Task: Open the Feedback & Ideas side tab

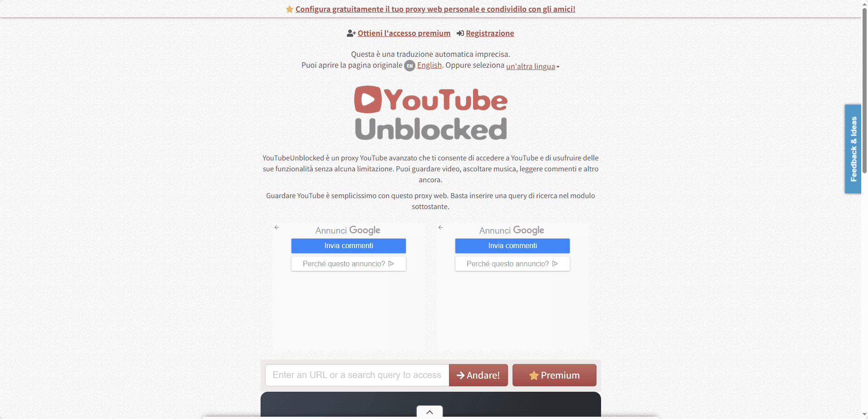Action: click(x=853, y=149)
